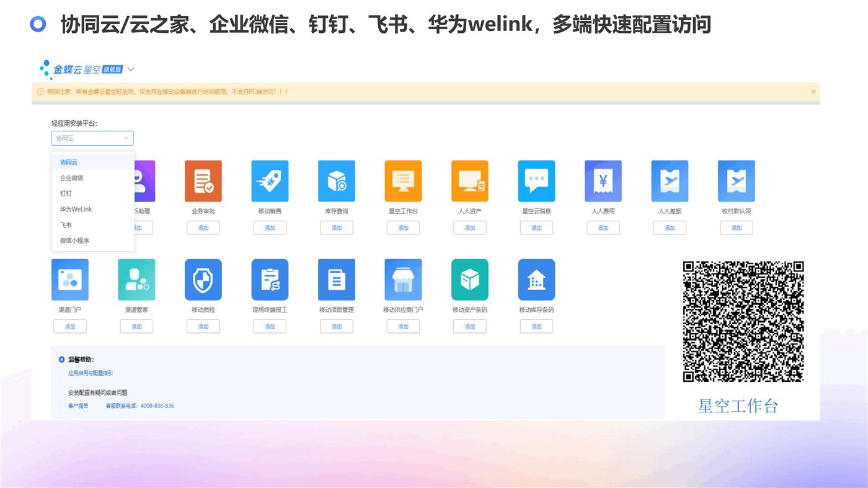
Task: Add the 收付款认领 app via 添加
Action: 737,228
